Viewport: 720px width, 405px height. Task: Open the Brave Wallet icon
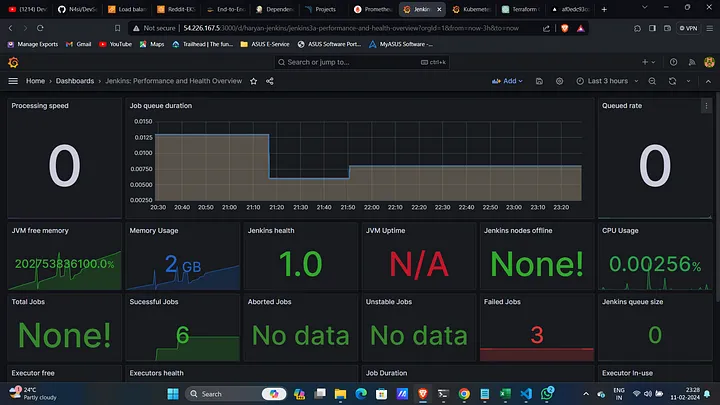pos(667,28)
